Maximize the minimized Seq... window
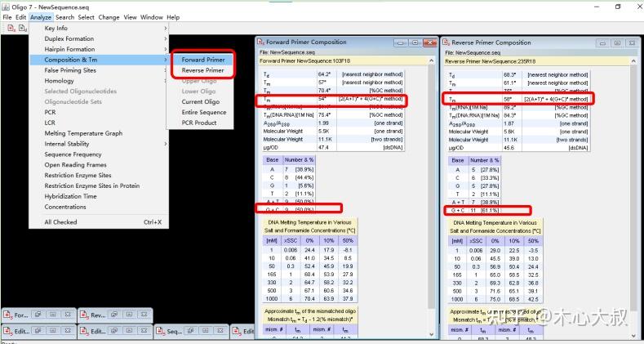 (x=206, y=330)
